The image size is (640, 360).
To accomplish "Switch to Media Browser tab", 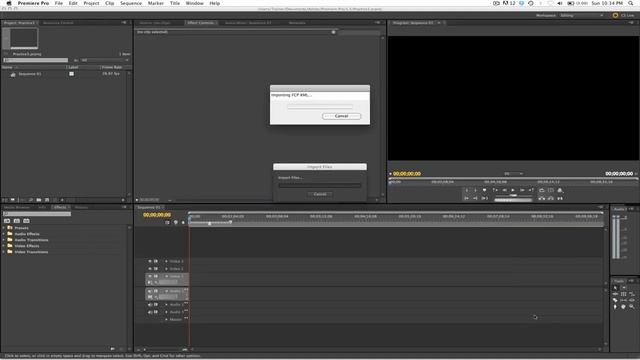I will click(17, 207).
